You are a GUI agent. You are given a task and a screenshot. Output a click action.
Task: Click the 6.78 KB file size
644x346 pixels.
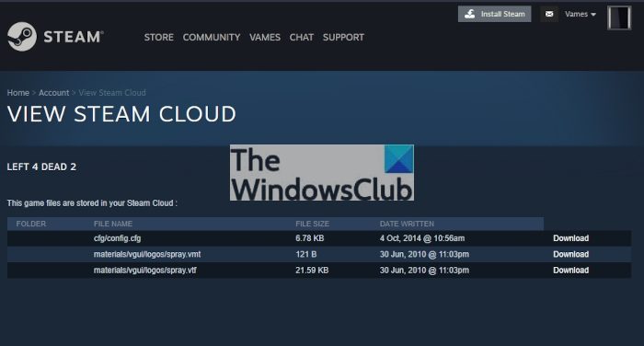click(x=310, y=238)
